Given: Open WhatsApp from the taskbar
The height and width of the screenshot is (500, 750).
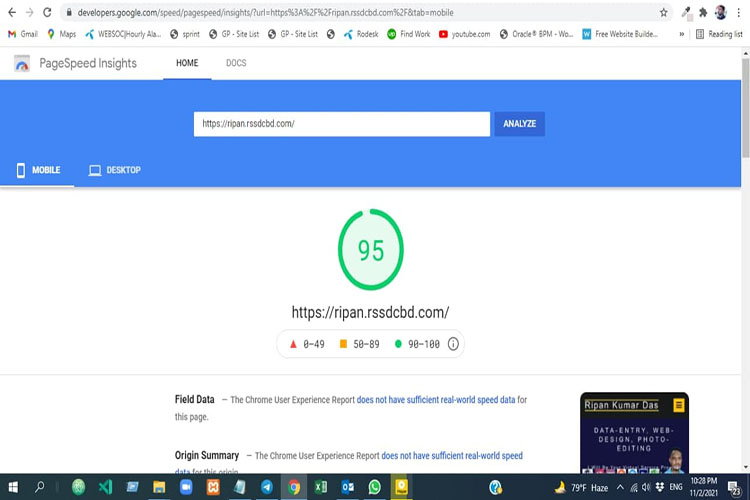Looking at the screenshot, I should click(x=375, y=487).
